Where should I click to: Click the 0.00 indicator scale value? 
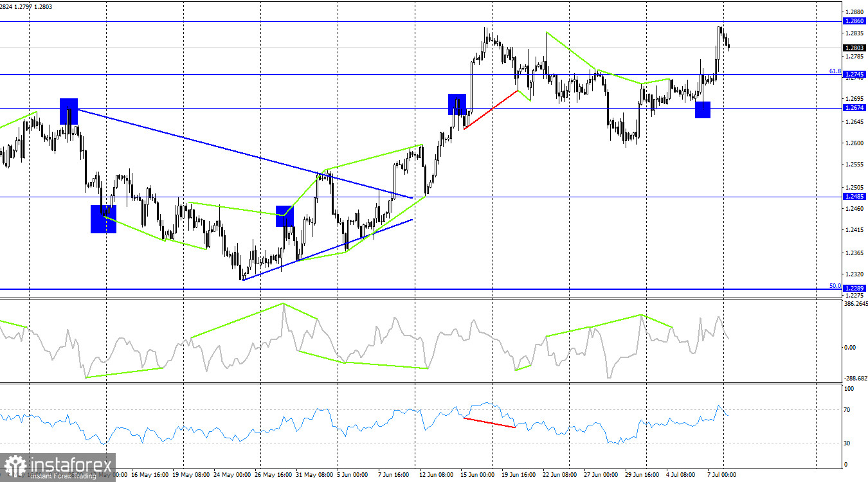click(x=850, y=347)
